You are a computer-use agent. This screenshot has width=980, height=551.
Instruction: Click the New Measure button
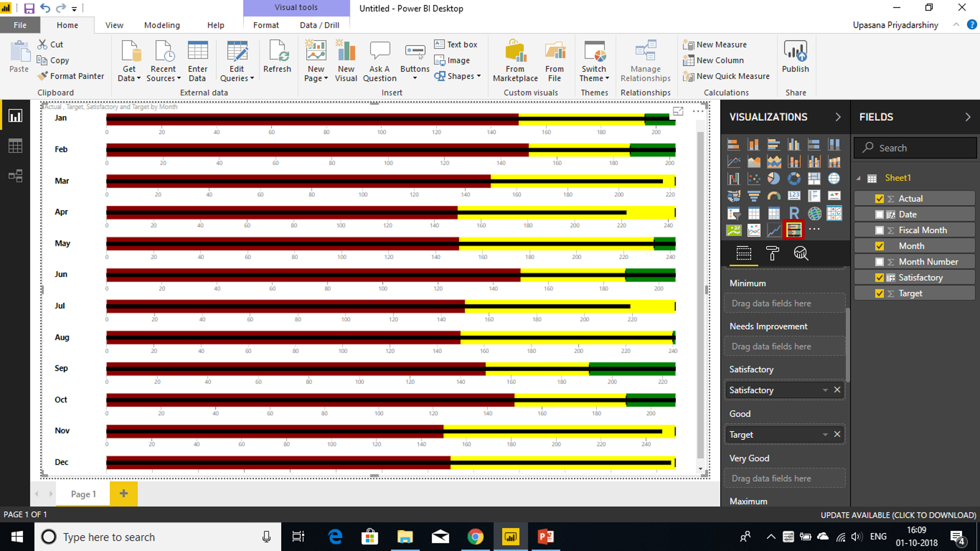pos(715,44)
